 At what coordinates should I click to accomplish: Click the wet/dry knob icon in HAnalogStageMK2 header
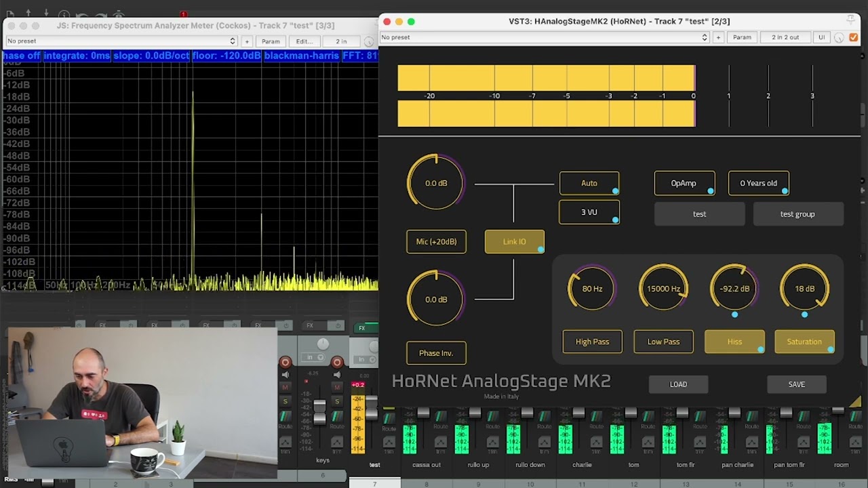coord(839,37)
